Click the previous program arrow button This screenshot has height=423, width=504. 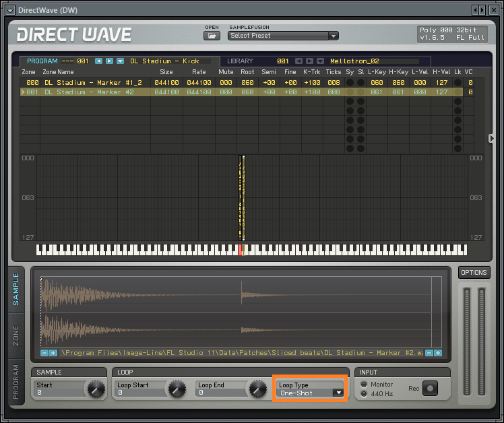pos(98,61)
